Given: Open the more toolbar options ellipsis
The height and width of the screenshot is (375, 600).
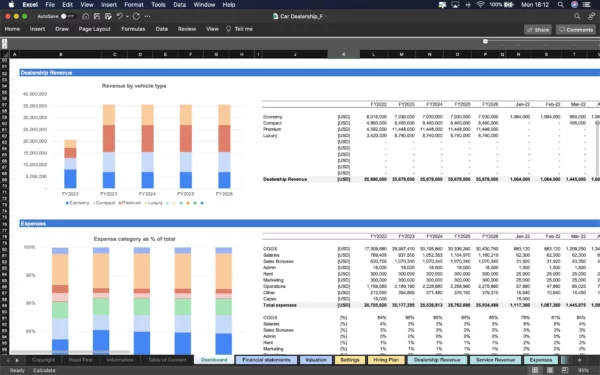Looking at the screenshot, I should click(147, 16).
